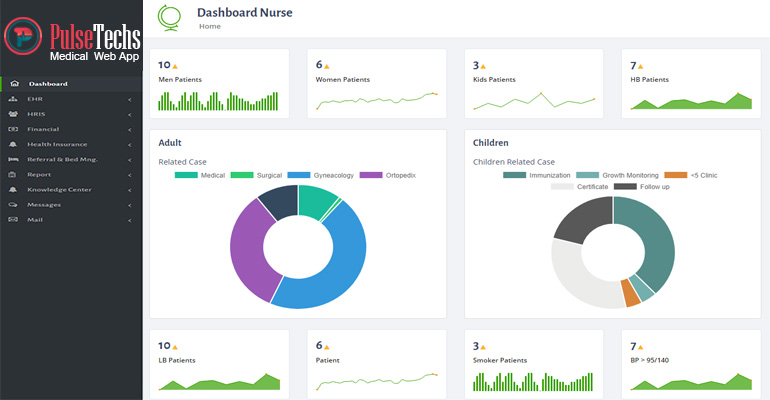Click the "LB Patients" label

[x=177, y=360]
